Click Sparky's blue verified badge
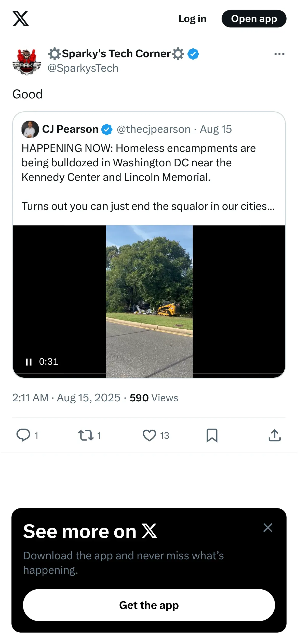 [x=193, y=54]
